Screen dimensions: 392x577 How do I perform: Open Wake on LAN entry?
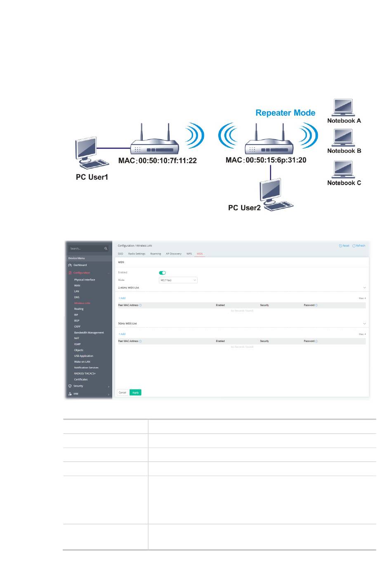click(x=82, y=362)
